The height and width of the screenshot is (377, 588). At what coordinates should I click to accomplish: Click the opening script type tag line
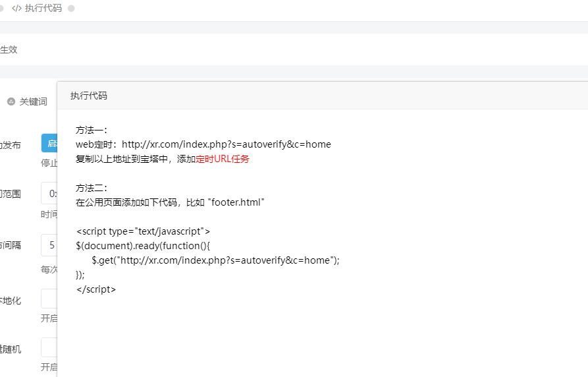point(143,231)
